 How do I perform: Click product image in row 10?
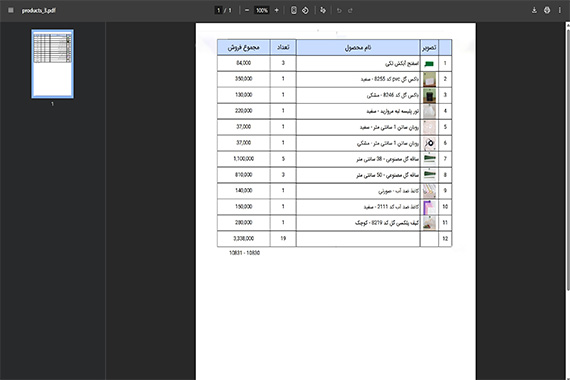[x=429, y=207]
